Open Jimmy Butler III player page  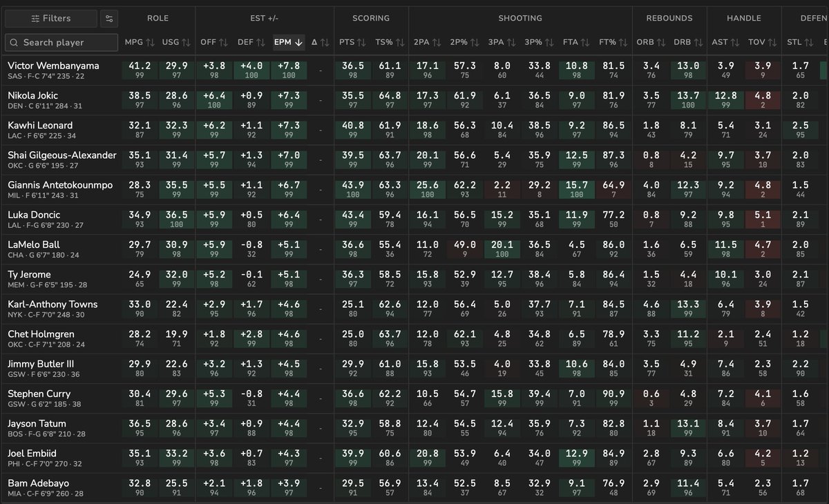click(x=41, y=364)
